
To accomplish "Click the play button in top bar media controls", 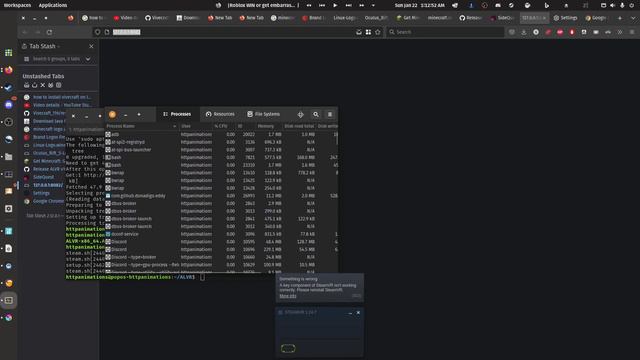I will 335,5.
